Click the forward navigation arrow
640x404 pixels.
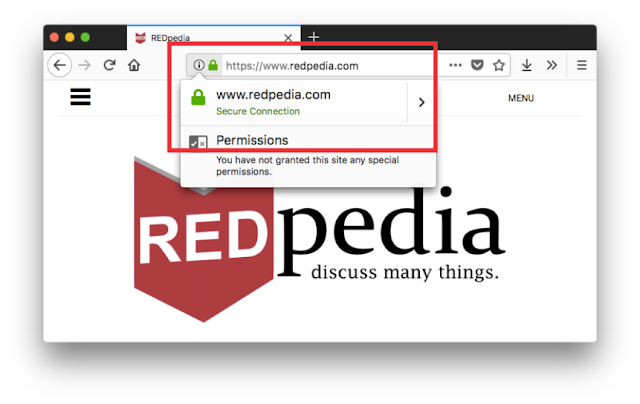tap(84, 65)
